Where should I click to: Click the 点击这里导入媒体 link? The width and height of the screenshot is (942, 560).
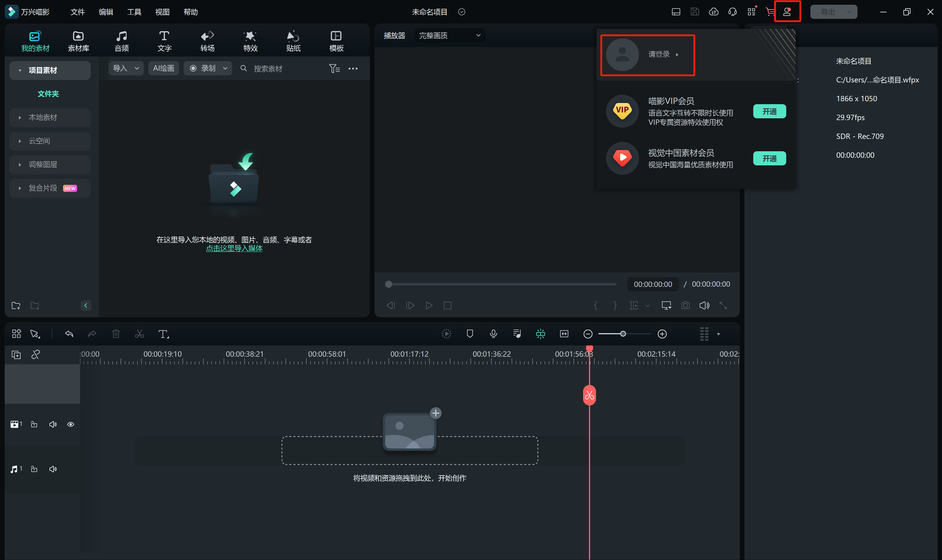click(x=234, y=248)
